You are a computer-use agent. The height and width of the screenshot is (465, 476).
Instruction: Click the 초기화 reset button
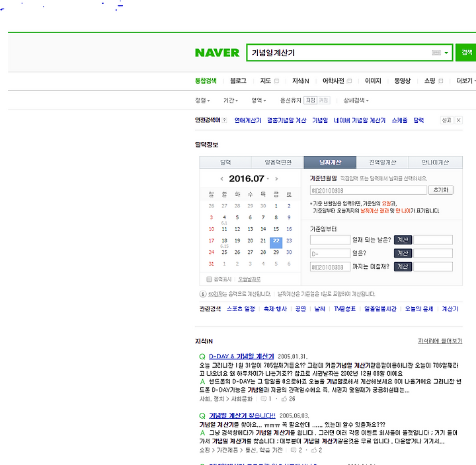click(x=441, y=190)
